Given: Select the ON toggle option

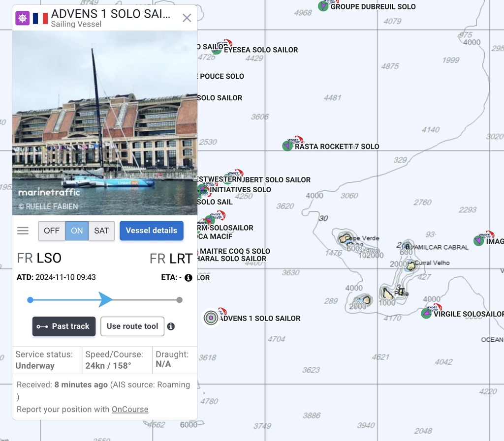Looking at the screenshot, I should tap(77, 231).
